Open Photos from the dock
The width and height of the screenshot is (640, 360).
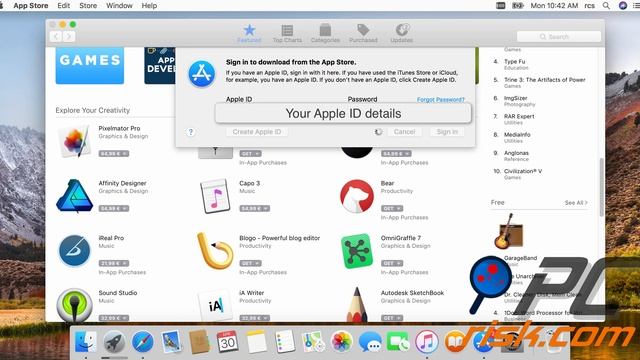click(341, 342)
